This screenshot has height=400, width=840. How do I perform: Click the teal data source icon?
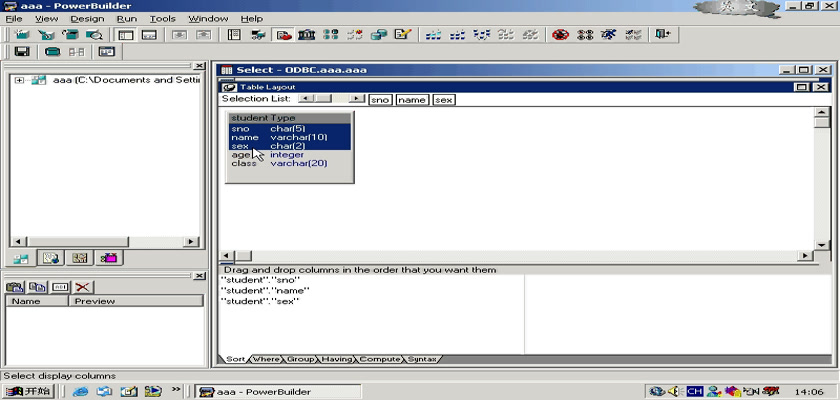coord(52,52)
